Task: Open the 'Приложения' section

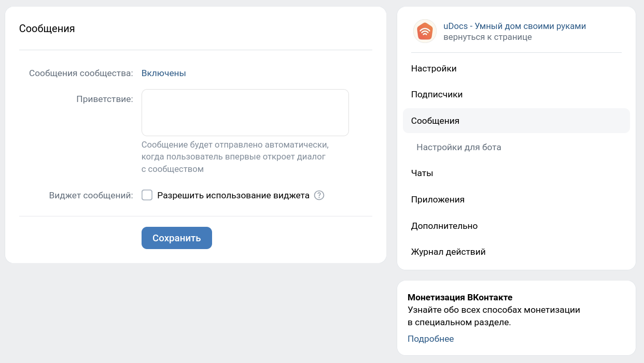Action: coord(438,199)
